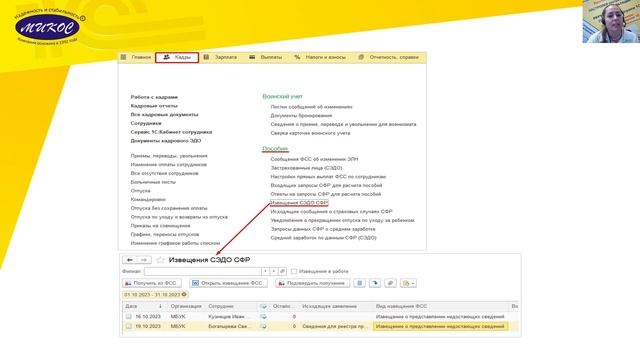Open Сервис 1С:Кабинет сотрудника
The width and height of the screenshot is (640, 360).
[171, 132]
